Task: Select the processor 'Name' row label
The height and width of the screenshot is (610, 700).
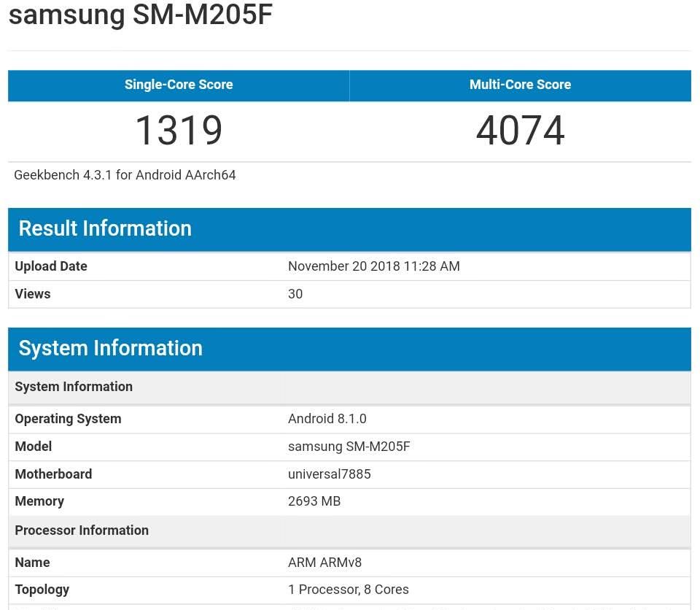Action: (32, 563)
